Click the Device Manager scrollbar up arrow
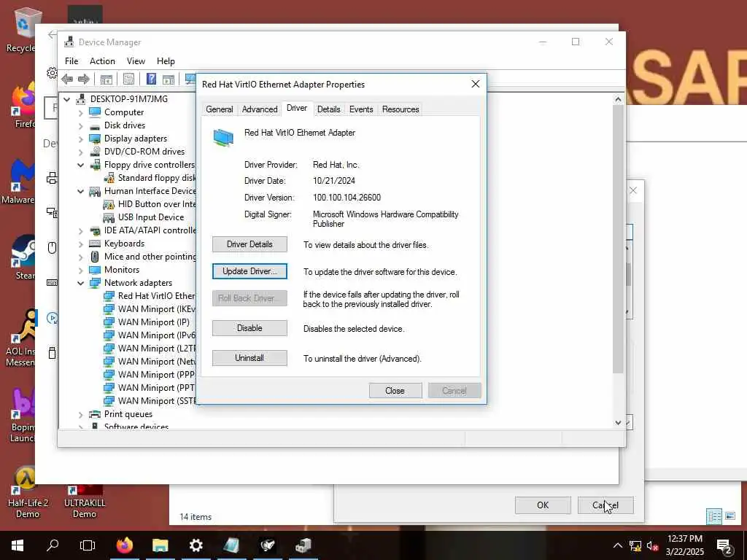747x560 pixels. [618, 99]
